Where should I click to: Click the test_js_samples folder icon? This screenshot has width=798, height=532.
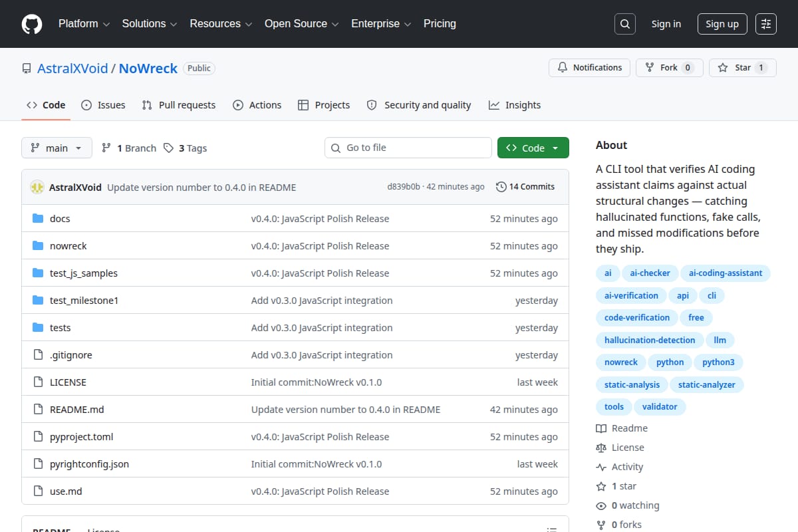coord(38,273)
